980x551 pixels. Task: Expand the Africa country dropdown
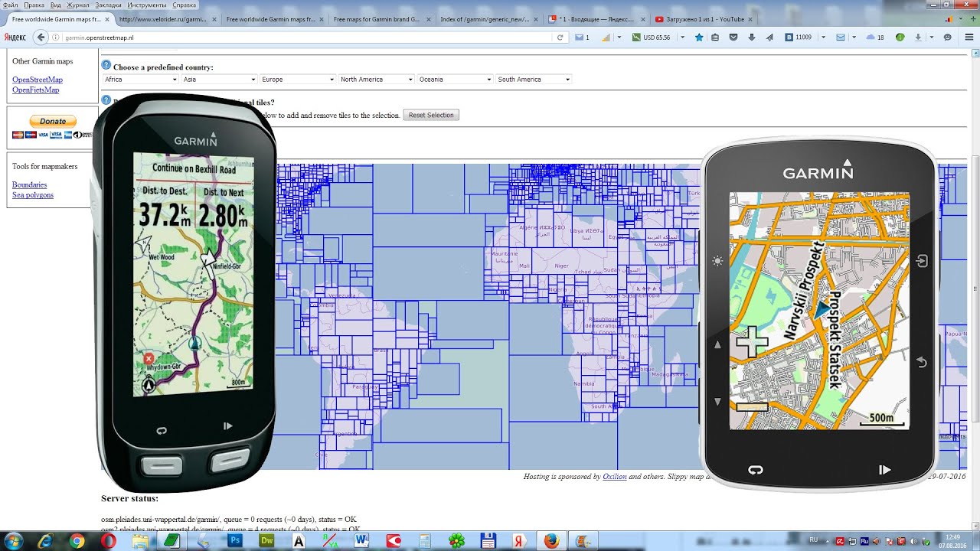[x=141, y=80]
